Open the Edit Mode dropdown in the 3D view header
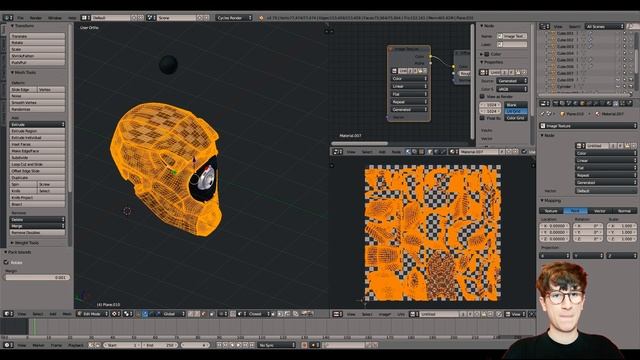640x360 pixels. [x=93, y=314]
